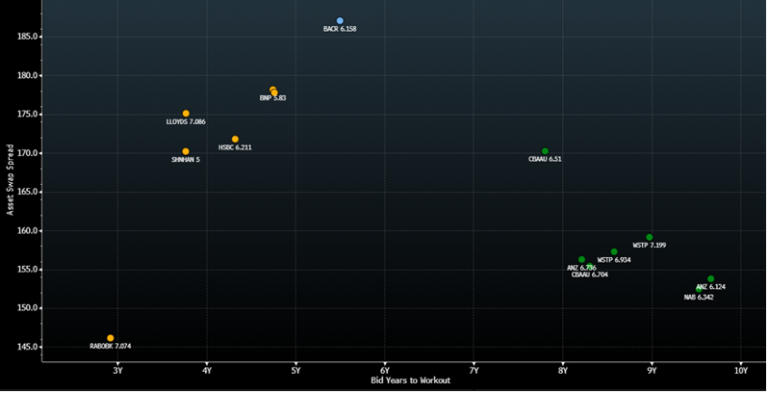Click the 10Y x-axis tick label

741,371
